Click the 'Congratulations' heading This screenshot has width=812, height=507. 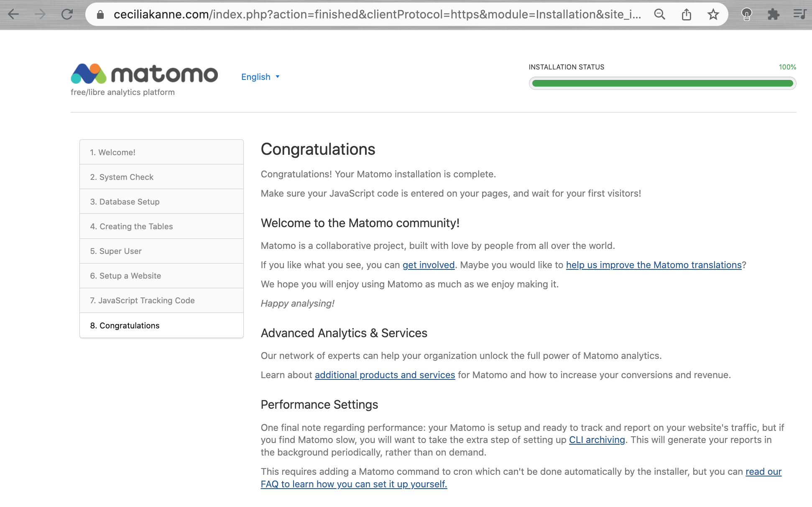click(318, 149)
